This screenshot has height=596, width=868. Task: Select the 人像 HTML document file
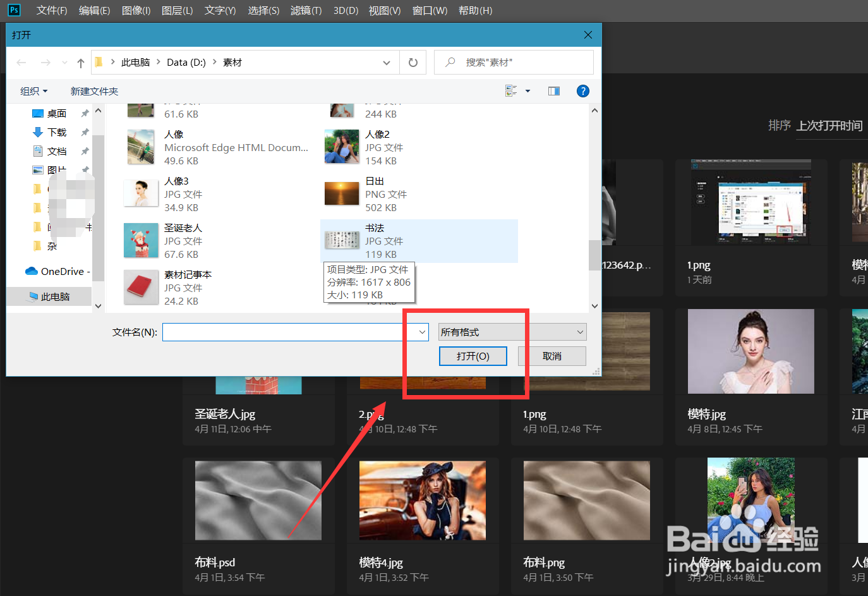click(x=218, y=147)
